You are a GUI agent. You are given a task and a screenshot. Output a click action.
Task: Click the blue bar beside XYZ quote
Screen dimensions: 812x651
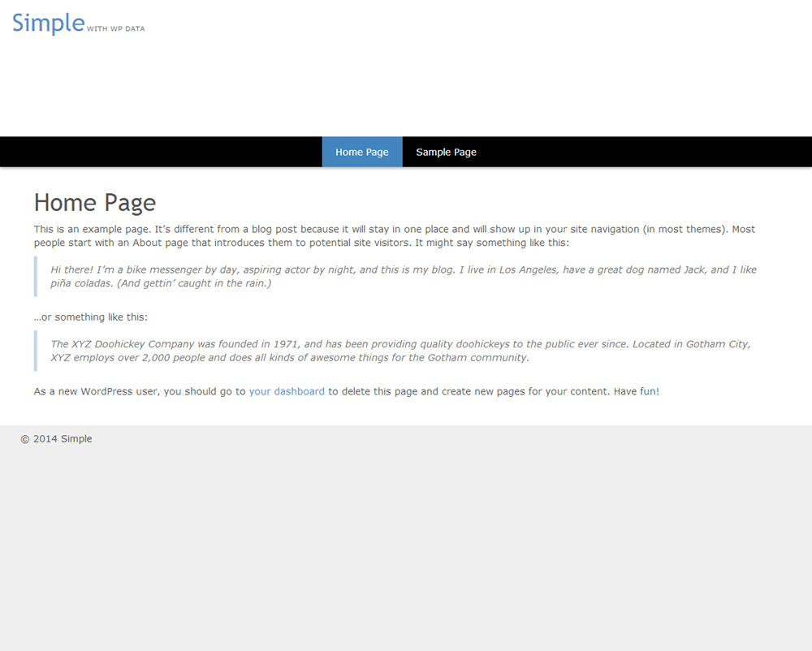tap(36, 351)
